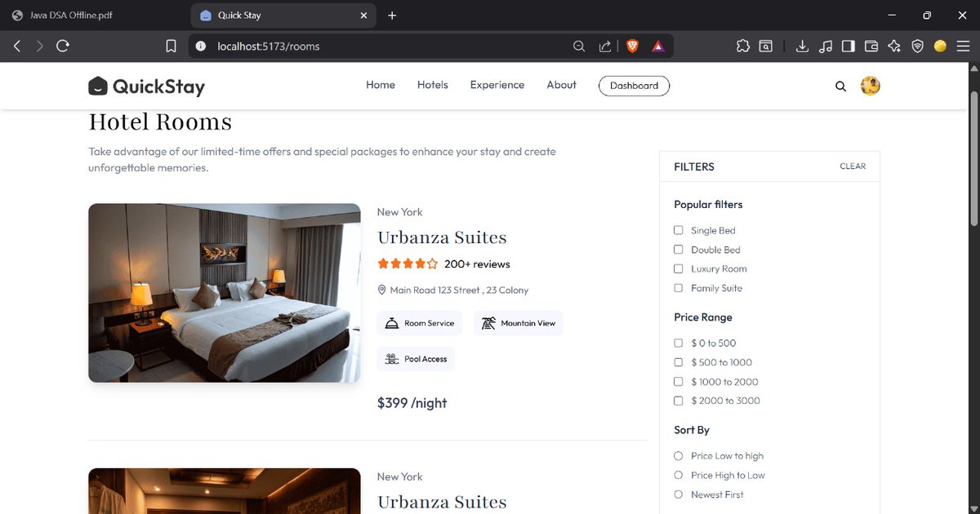Open a new browser tab with plus
This screenshot has width=980, height=514.
point(392,16)
